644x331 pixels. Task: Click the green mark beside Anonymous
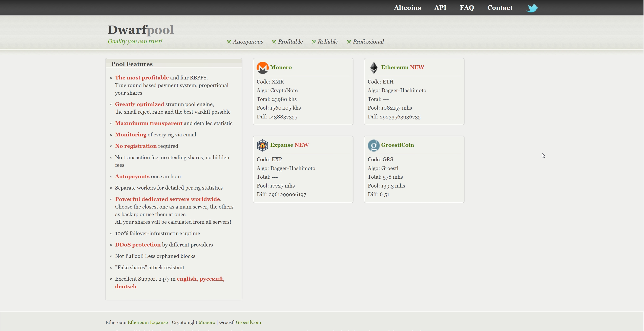coord(229,42)
